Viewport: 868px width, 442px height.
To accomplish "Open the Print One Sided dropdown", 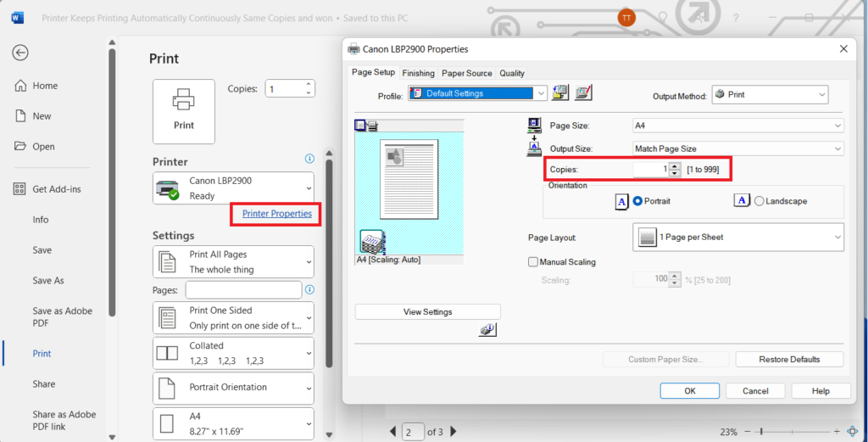I will pos(233,318).
